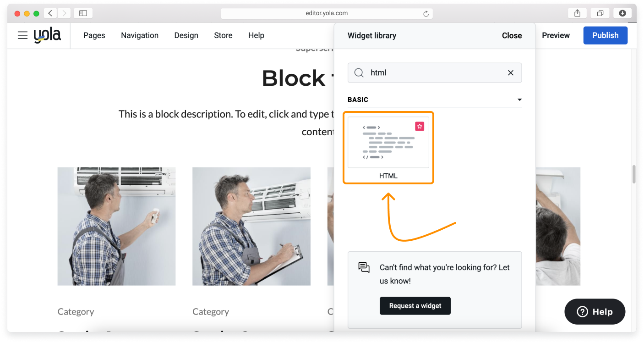
Task: Open the Design menu
Action: (186, 35)
